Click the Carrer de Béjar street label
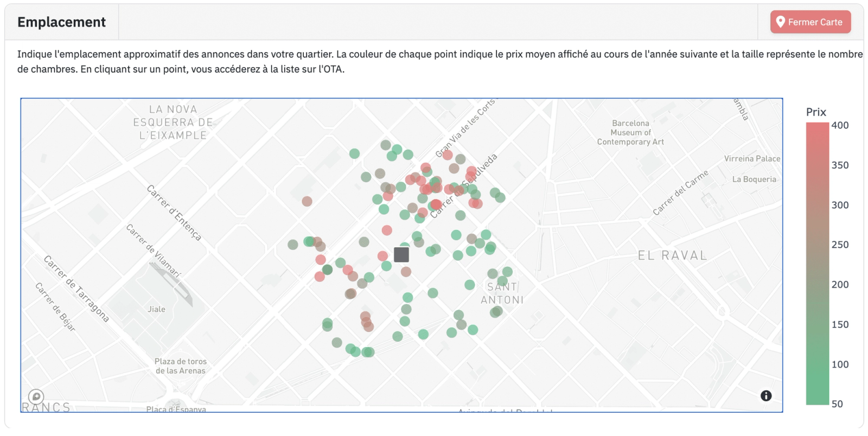 click(55, 307)
